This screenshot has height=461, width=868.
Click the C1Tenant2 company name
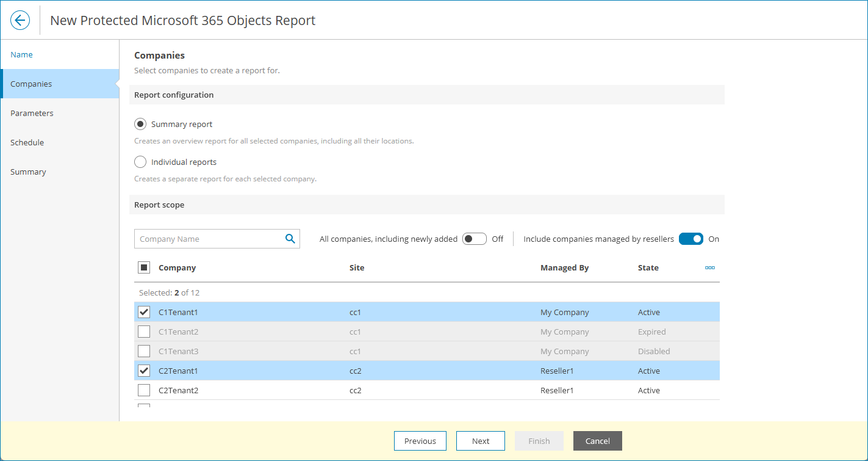tap(178, 332)
